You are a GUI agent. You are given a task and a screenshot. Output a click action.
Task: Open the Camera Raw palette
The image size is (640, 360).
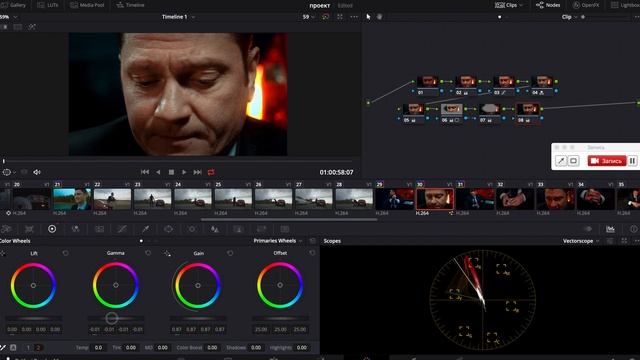click(6, 229)
